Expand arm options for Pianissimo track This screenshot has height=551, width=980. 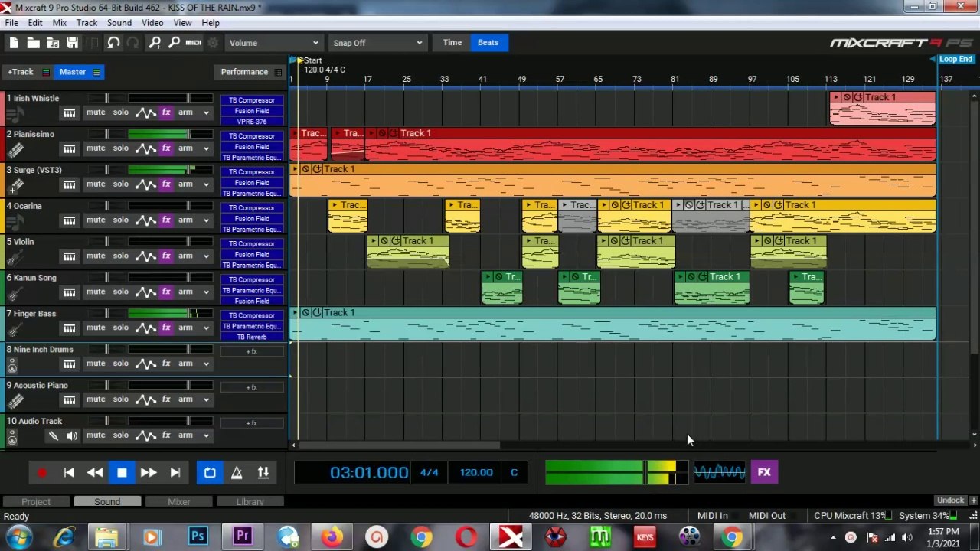point(206,149)
